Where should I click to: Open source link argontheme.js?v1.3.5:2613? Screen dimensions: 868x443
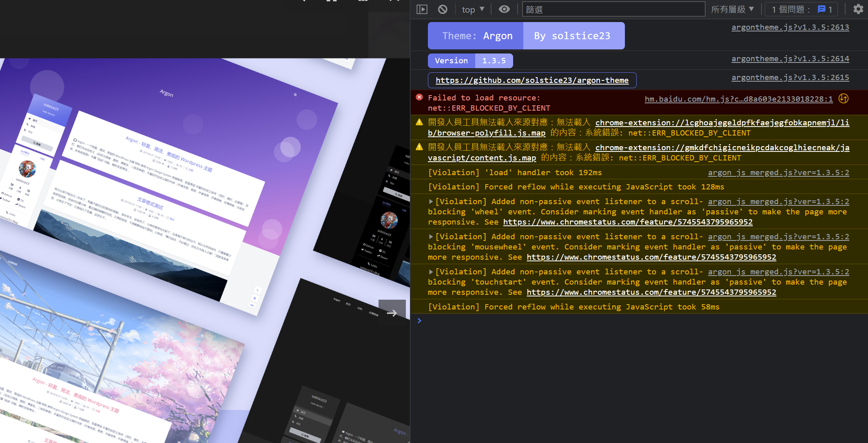[x=790, y=27]
